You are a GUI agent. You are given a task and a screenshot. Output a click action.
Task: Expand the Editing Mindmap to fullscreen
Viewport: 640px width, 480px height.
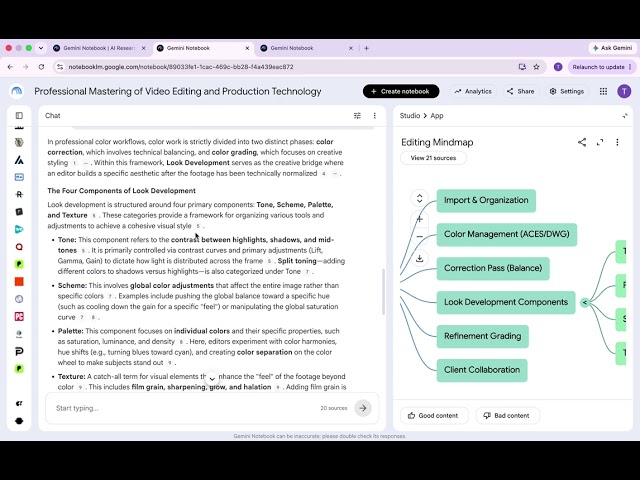pyautogui.click(x=600, y=142)
